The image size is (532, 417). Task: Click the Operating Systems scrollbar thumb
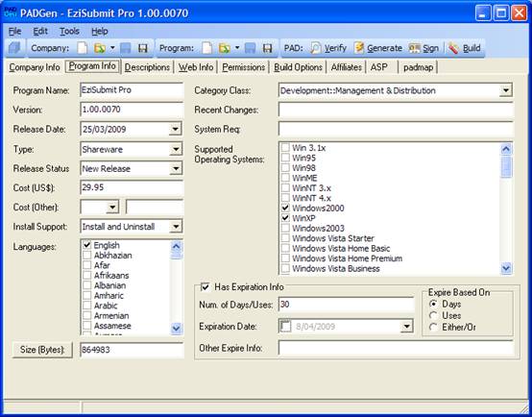click(506, 166)
